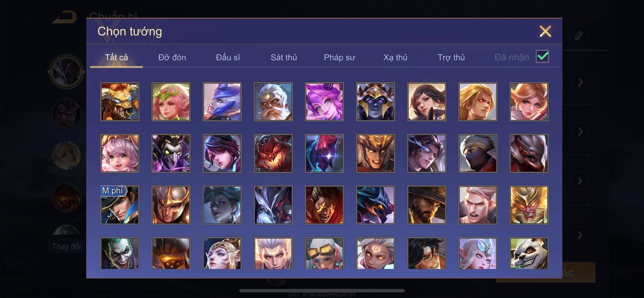
Task: Select the purple-haired girl hero portrait
Action: (x=324, y=102)
